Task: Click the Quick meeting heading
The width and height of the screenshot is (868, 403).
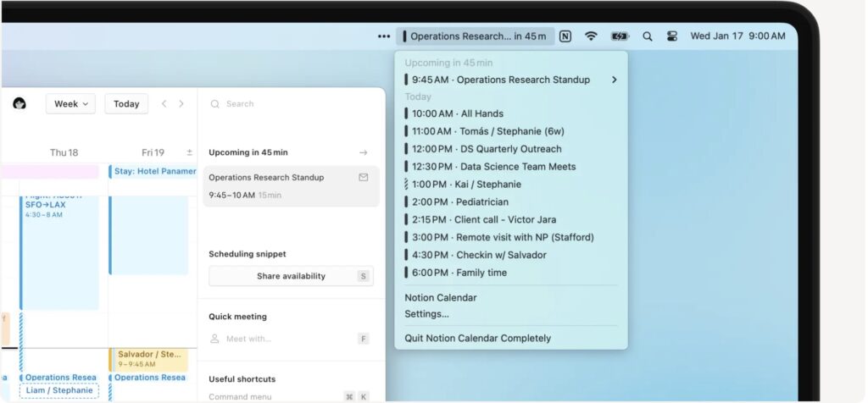Action: coord(237,317)
